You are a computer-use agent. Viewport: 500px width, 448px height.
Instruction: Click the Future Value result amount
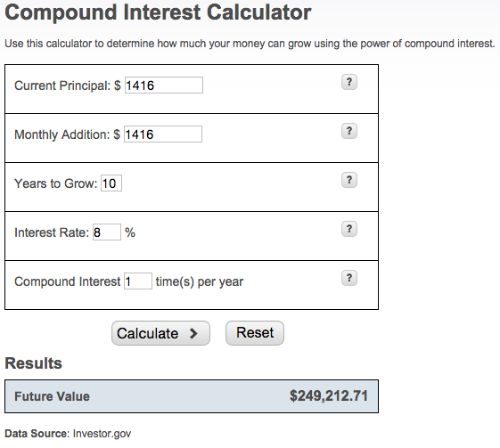329,396
